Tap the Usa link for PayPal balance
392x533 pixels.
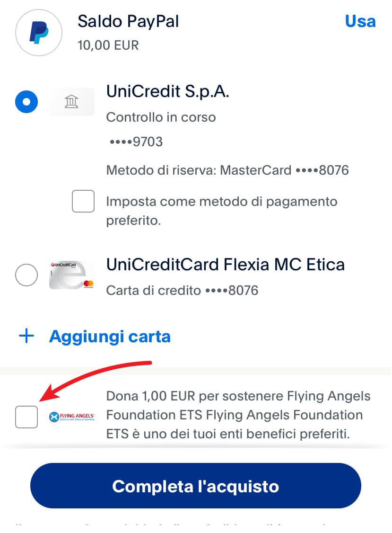click(x=360, y=22)
